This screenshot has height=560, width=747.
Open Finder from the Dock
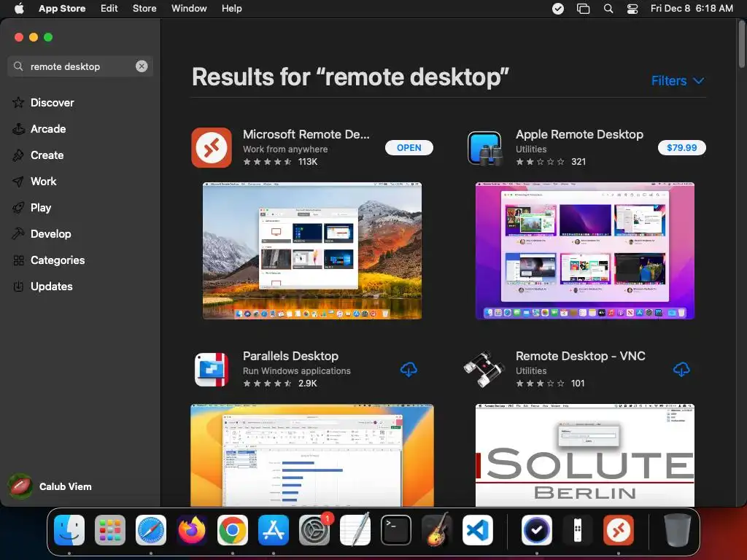tap(69, 530)
